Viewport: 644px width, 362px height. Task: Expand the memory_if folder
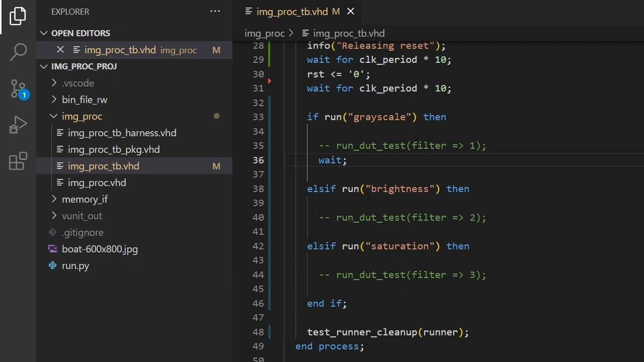click(x=54, y=199)
